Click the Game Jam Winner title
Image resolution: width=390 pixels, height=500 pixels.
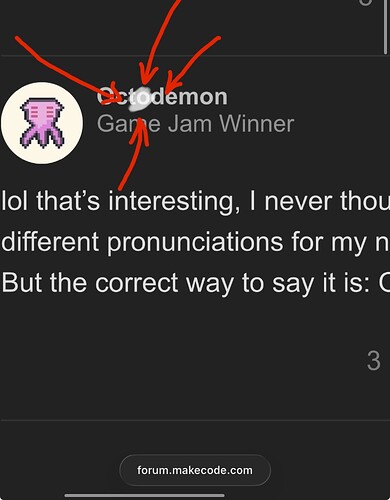[195, 124]
